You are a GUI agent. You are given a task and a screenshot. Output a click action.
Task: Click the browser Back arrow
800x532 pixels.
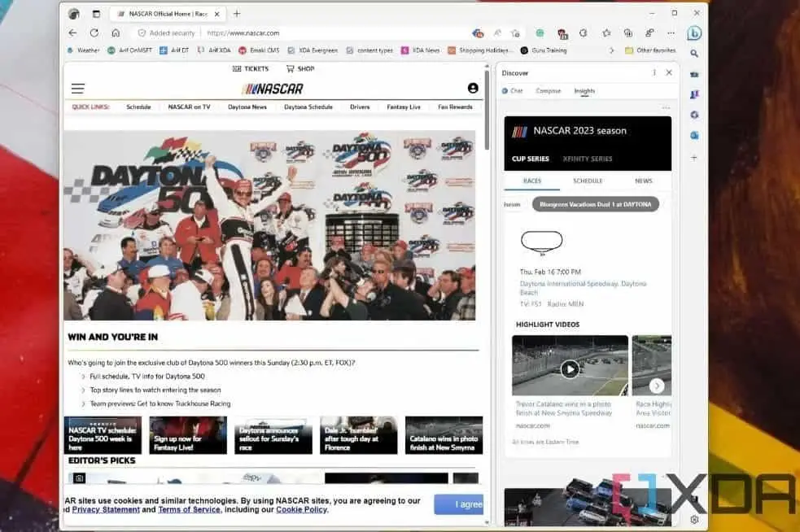[x=72, y=33]
